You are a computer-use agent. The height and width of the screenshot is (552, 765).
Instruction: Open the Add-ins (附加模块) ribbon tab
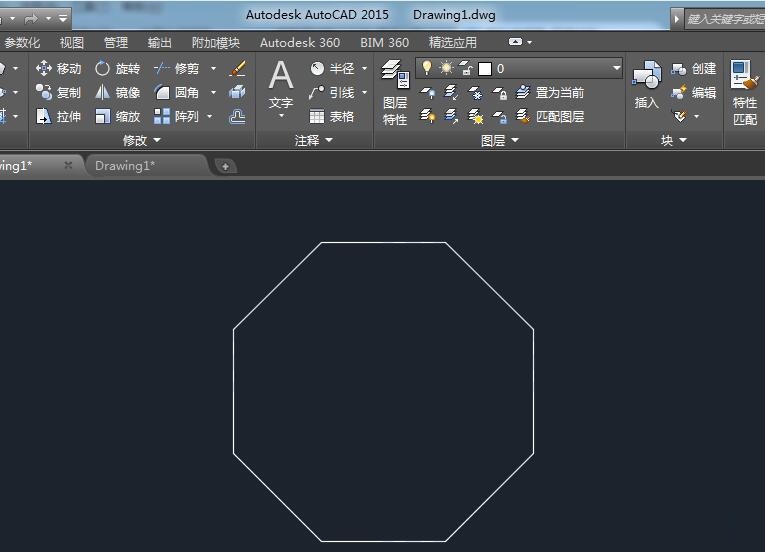pos(216,42)
